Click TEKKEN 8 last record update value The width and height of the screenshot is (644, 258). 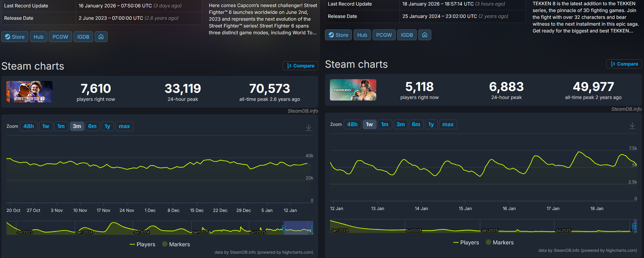(454, 4)
